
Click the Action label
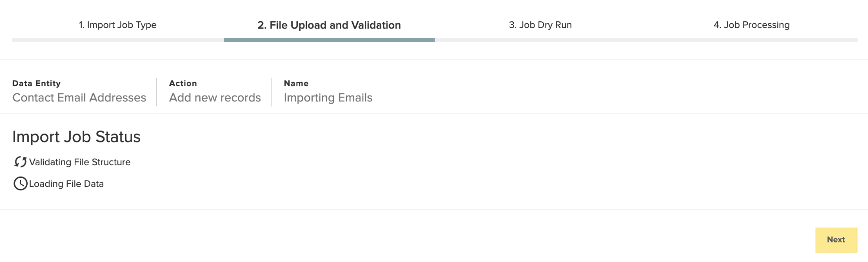(x=183, y=83)
